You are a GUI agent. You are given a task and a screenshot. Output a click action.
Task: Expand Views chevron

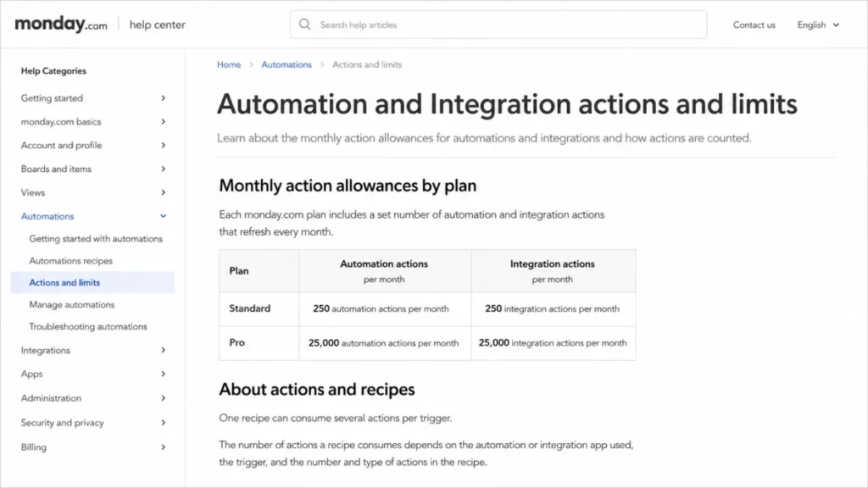[x=164, y=192]
